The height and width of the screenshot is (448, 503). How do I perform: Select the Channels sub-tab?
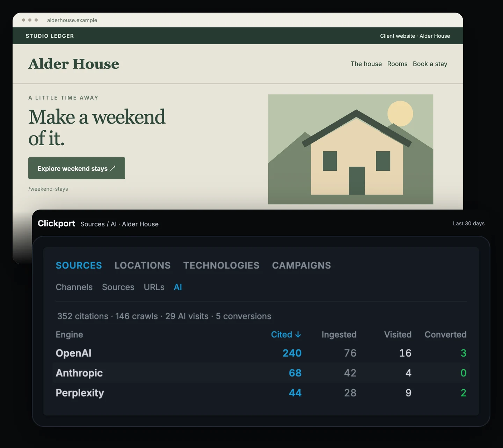click(x=74, y=287)
